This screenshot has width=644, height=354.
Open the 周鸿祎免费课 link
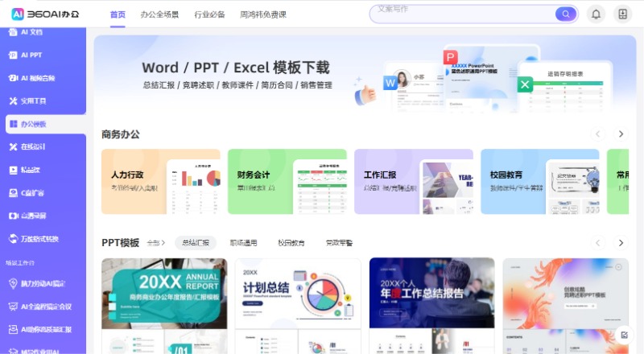(263, 14)
